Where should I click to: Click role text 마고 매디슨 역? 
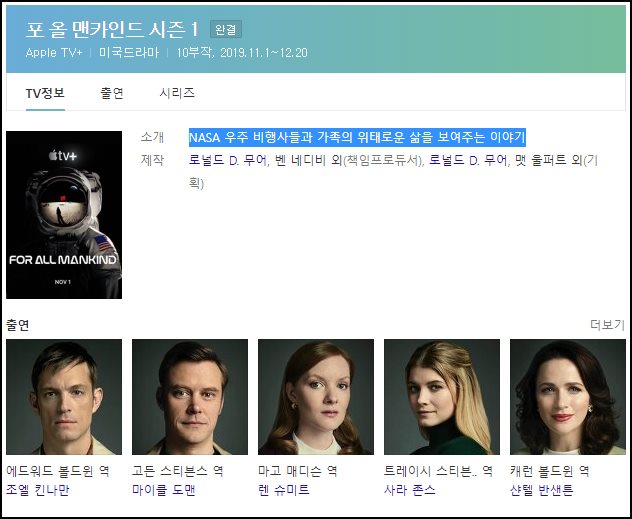pos(298,471)
